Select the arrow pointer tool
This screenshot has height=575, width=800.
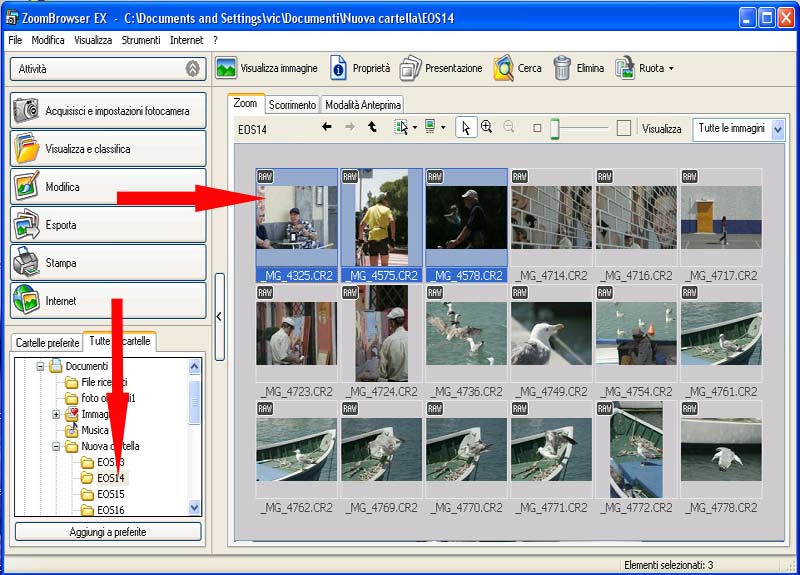pyautogui.click(x=465, y=128)
